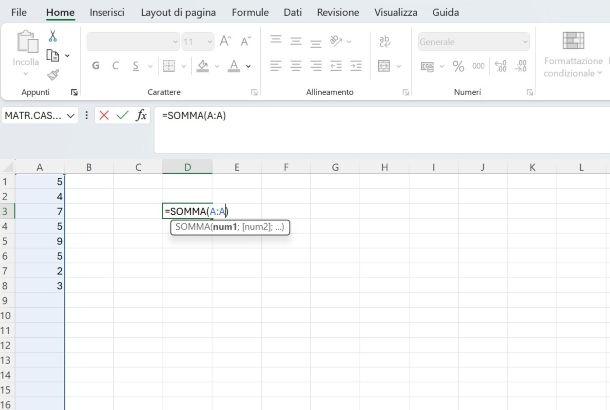Apply the percent style format
This screenshot has width=610, height=410.
[458, 66]
